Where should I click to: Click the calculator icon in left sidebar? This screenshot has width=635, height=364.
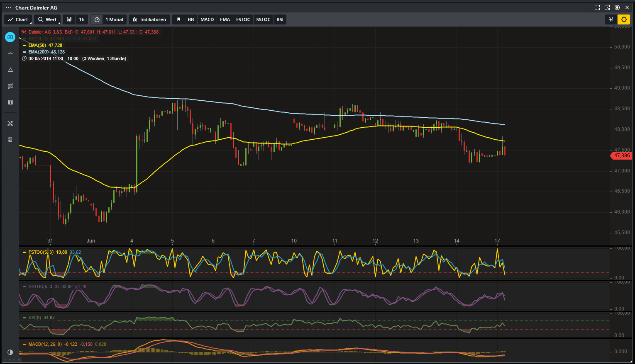(x=10, y=140)
